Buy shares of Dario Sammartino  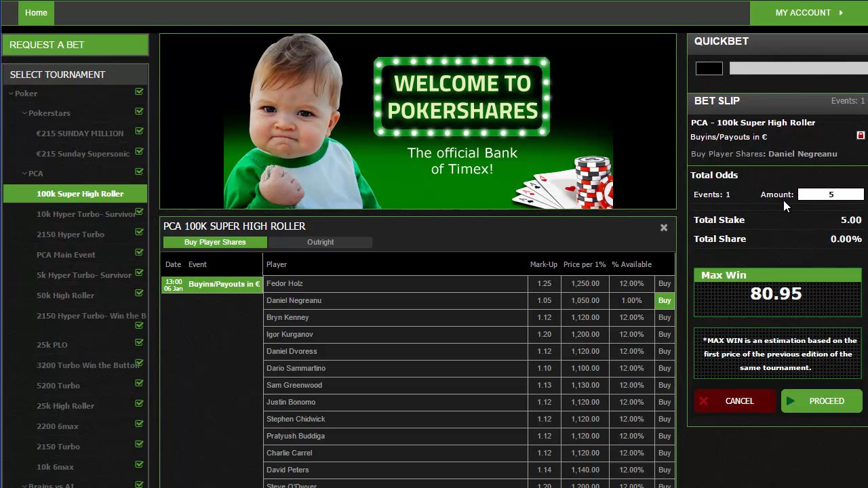665,368
